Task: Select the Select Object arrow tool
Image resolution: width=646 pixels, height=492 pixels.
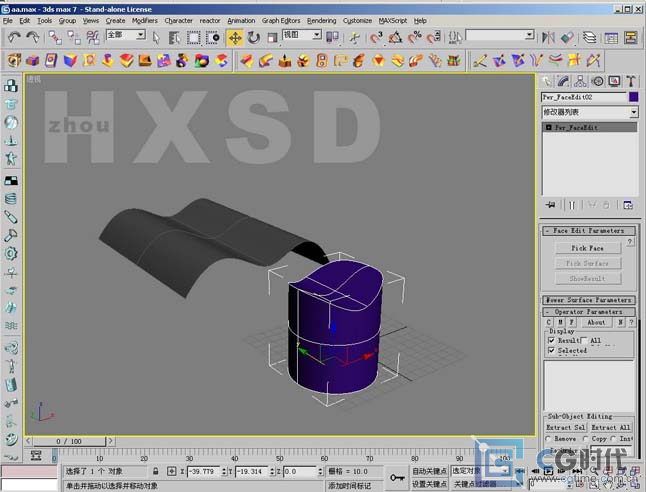Action: coord(156,37)
